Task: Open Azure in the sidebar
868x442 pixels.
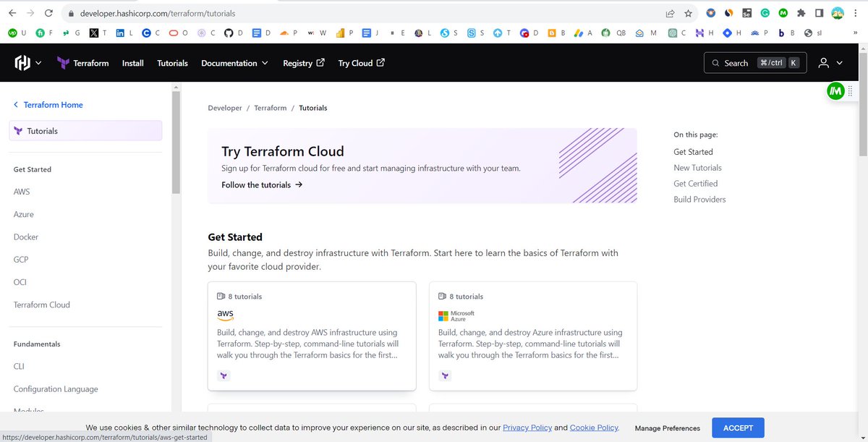Action: pos(24,215)
